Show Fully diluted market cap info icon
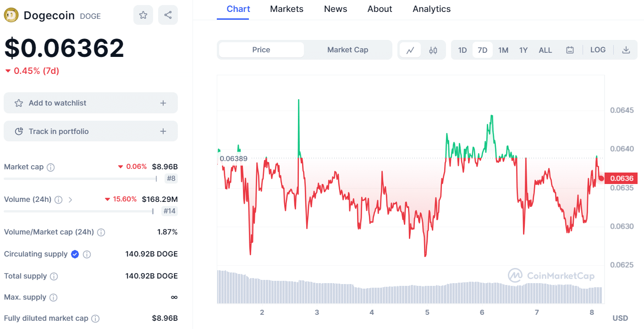 (95, 318)
